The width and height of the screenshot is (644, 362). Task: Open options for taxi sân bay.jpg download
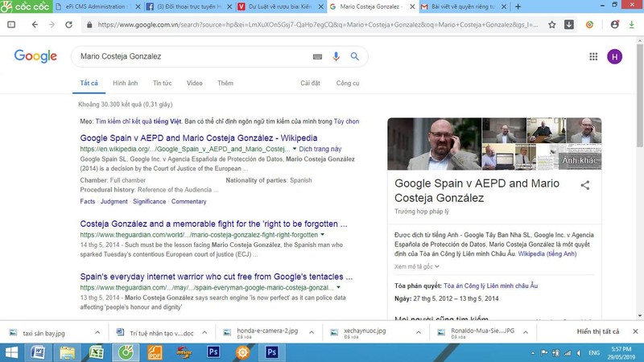coord(97,332)
